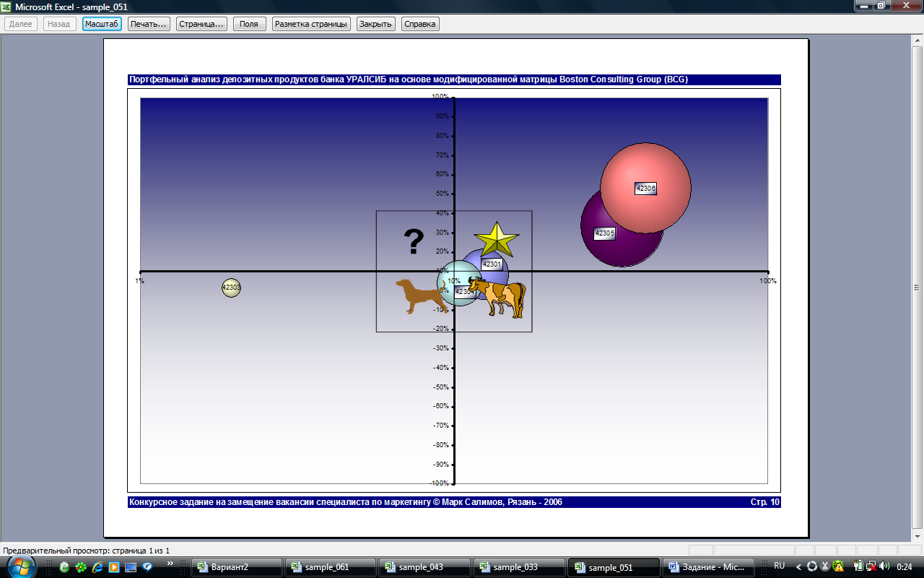Click the footer text with Марк Салимов

tap(346, 502)
